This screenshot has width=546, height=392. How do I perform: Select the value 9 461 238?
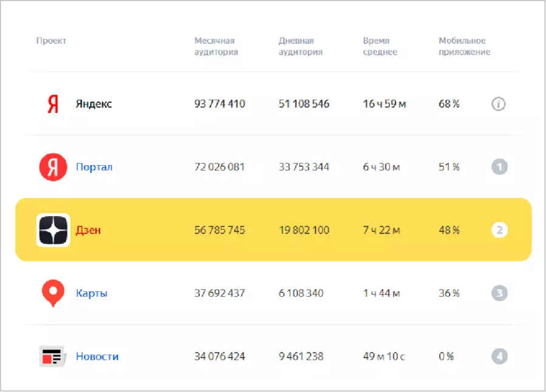[x=301, y=356]
